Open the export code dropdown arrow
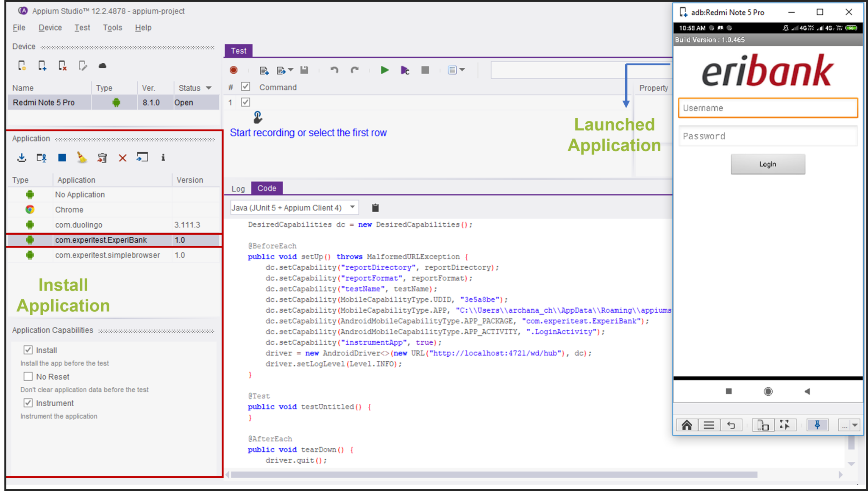This screenshot has height=491, width=868. (x=291, y=70)
